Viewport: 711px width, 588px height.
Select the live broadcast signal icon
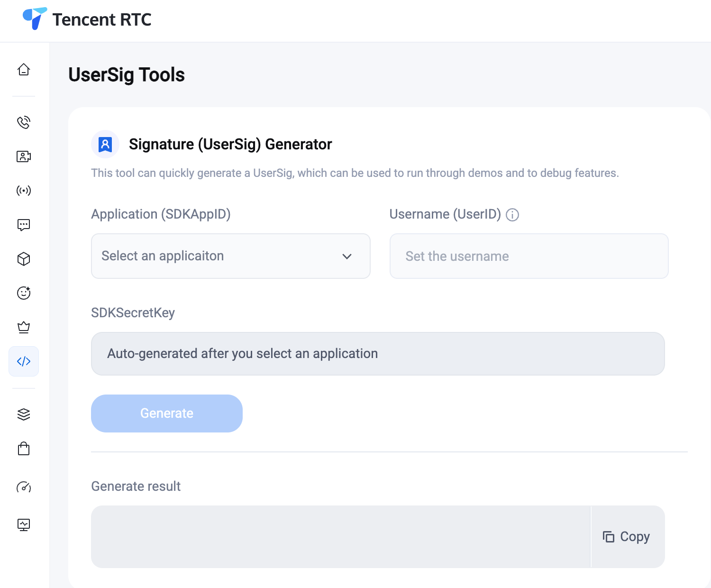(24, 191)
